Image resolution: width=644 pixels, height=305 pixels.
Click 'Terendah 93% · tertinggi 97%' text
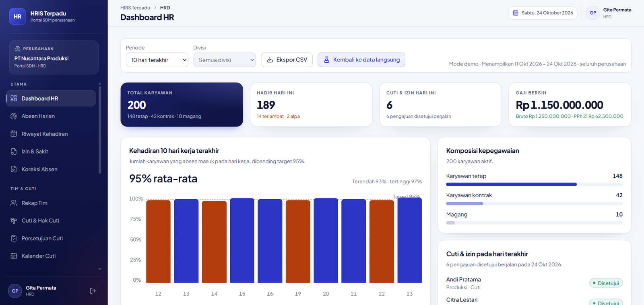point(387,182)
